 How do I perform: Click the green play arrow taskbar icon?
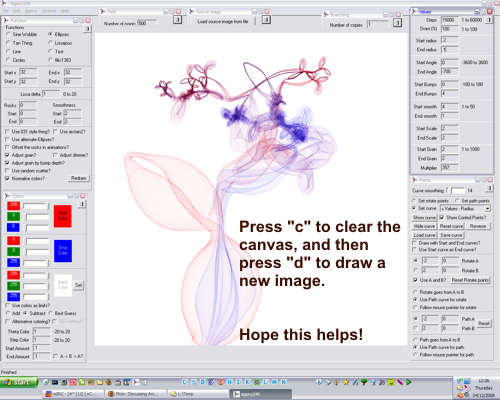point(409,382)
